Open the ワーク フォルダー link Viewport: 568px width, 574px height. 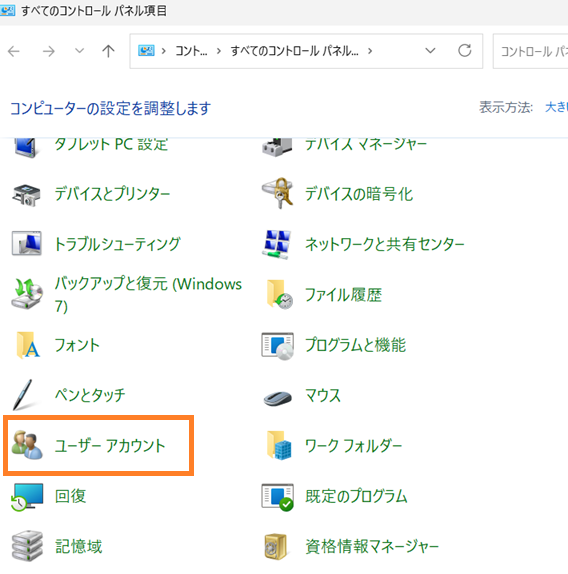point(354,446)
